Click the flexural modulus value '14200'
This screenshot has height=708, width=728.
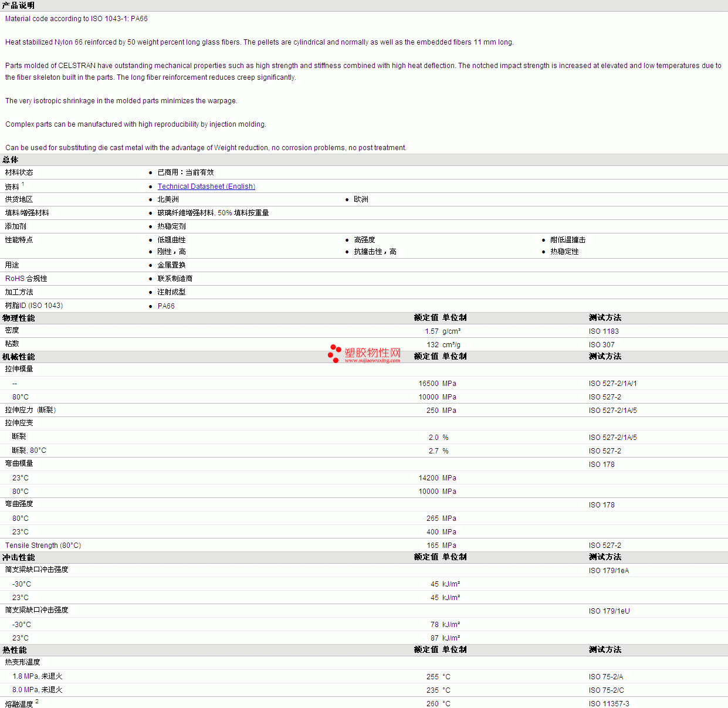428,478
